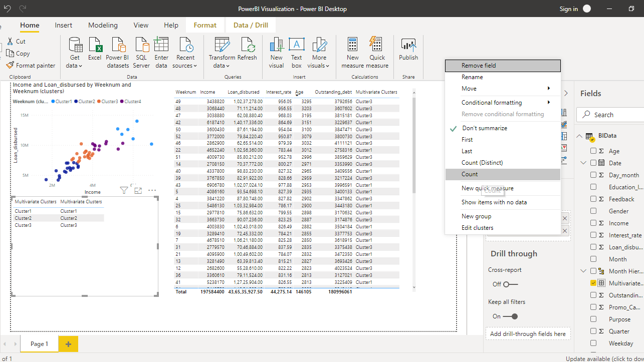Click the Fields Search box
This screenshot has width=644, height=362.
click(610, 115)
